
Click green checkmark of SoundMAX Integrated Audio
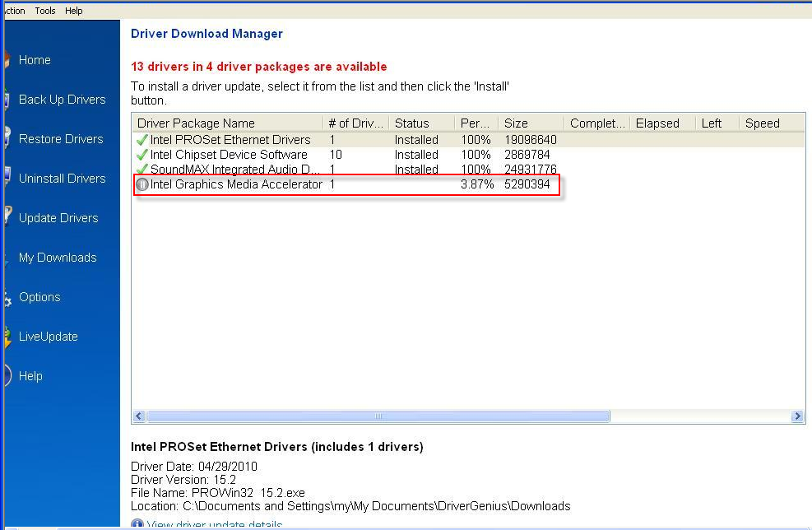(x=142, y=169)
